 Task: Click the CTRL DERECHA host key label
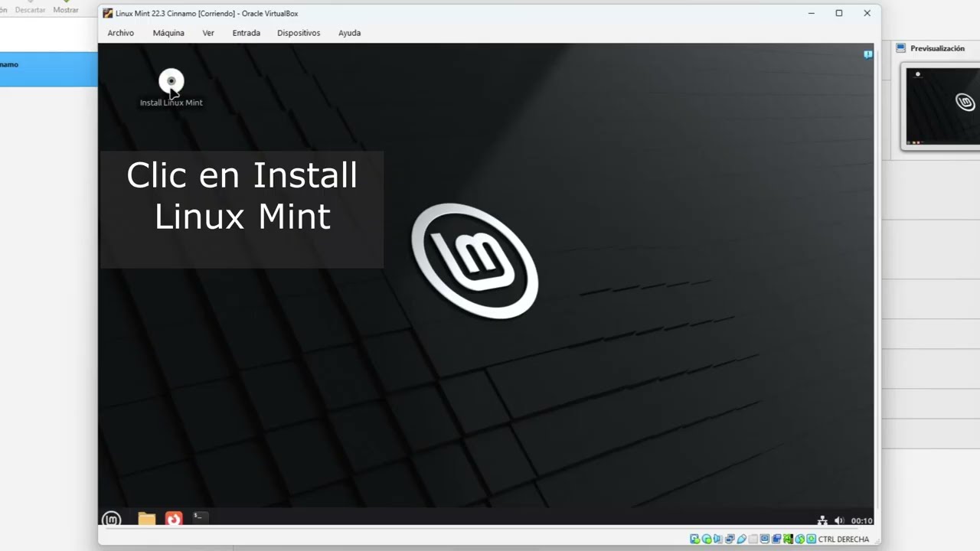pos(844,540)
